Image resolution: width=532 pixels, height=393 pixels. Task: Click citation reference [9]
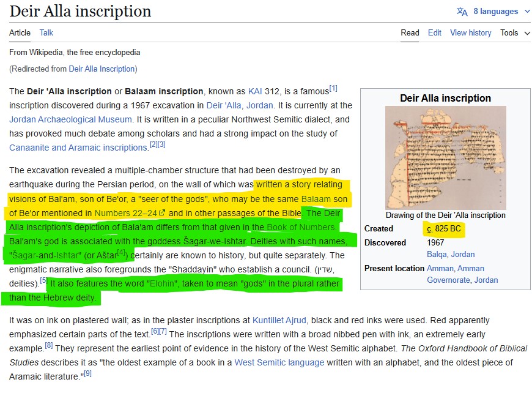(87, 373)
